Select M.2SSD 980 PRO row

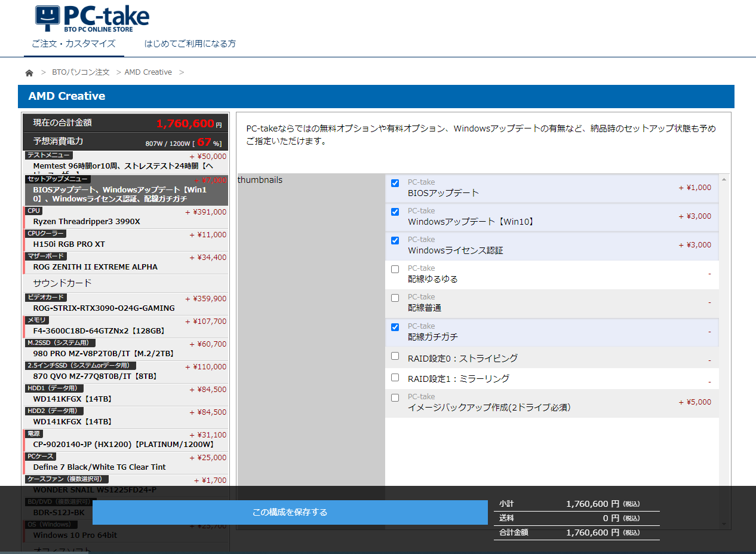click(126, 349)
